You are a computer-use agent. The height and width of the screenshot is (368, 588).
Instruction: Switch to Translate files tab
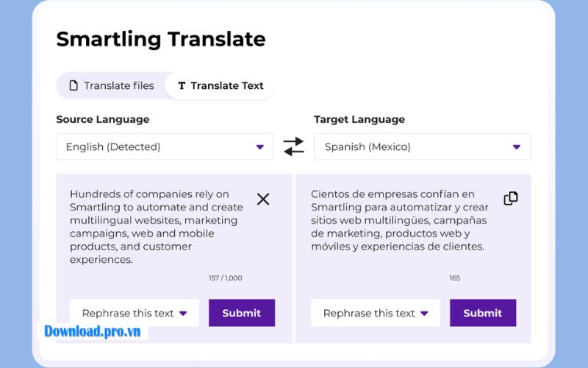click(x=112, y=85)
